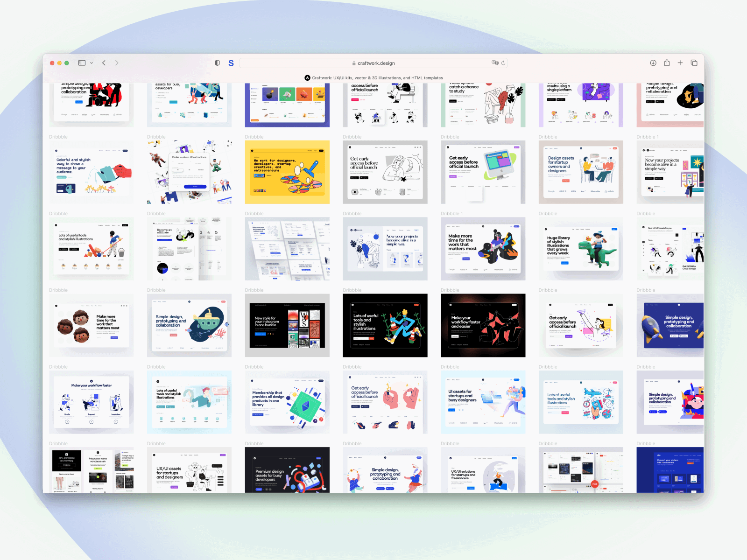Open the 'Membership that provides all design' thumbnail
Viewport: 747px width, 560px height.
click(287, 402)
